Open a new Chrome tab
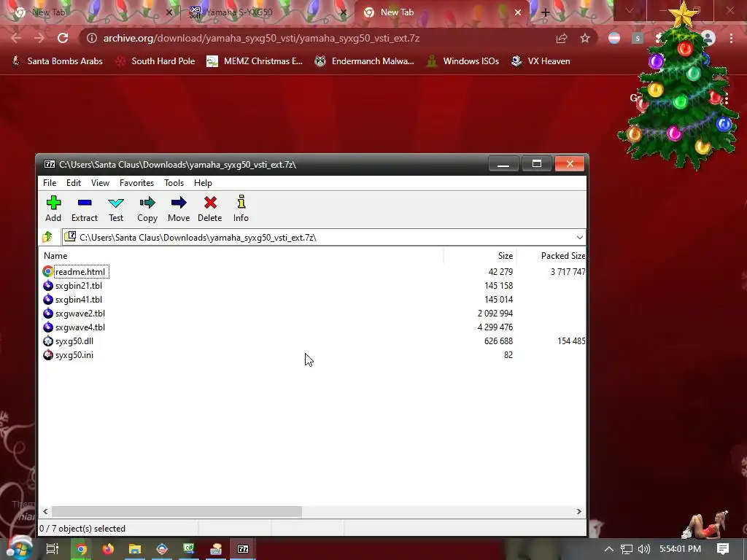The height and width of the screenshot is (560, 747). click(546, 12)
